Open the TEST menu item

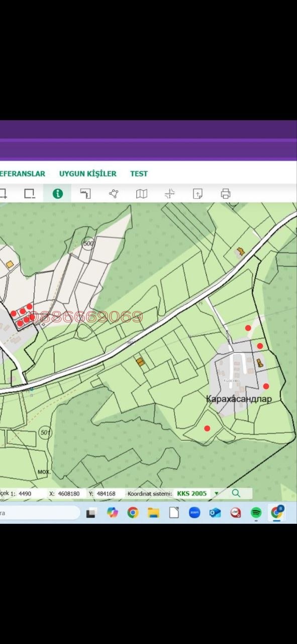[139, 174]
